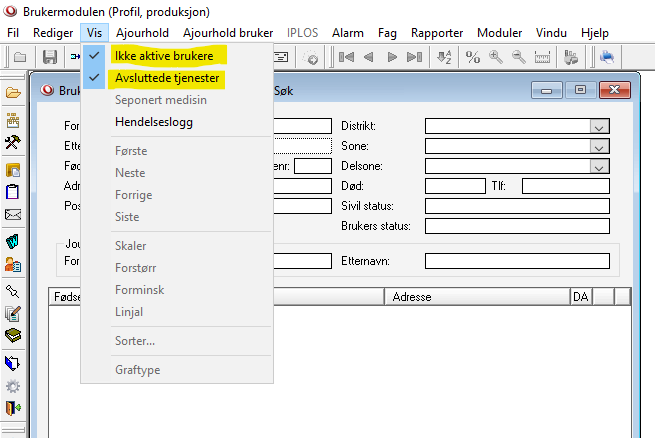655x438 pixels.
Task: Click into the Tlf input field
Action: click(x=565, y=186)
